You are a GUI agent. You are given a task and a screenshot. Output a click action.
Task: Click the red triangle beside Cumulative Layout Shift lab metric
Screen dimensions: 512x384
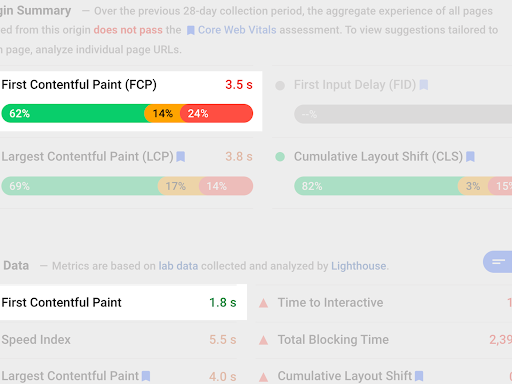point(263,377)
